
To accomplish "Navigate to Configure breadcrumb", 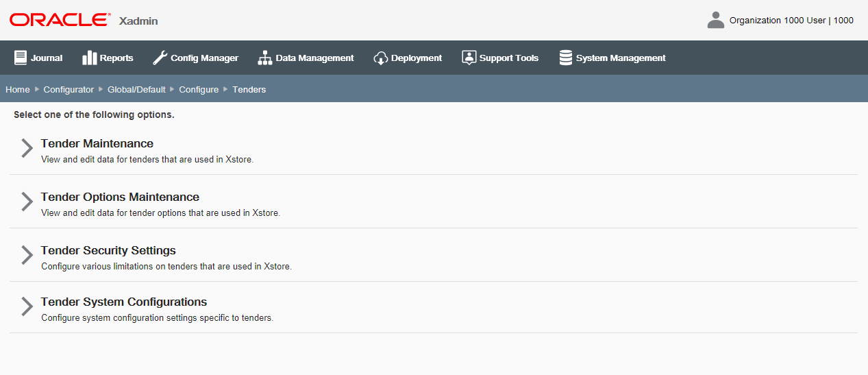I will tap(199, 89).
